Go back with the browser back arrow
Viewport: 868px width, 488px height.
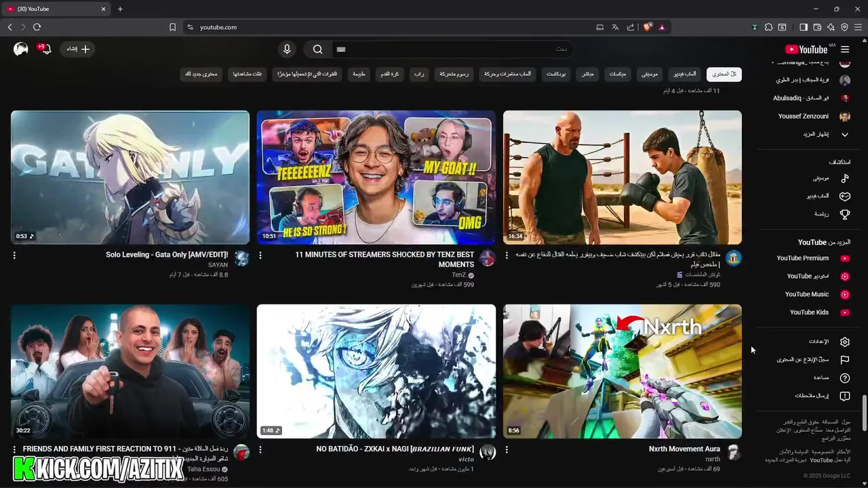9,27
